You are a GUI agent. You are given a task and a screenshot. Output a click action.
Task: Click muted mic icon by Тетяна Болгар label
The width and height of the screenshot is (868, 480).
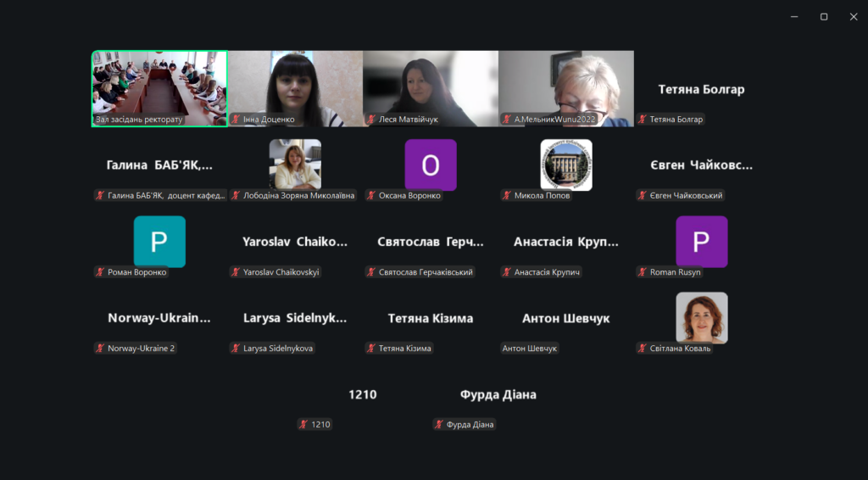(643, 119)
